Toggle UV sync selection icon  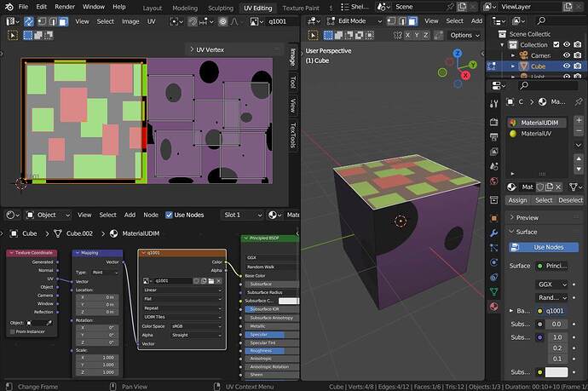29,21
